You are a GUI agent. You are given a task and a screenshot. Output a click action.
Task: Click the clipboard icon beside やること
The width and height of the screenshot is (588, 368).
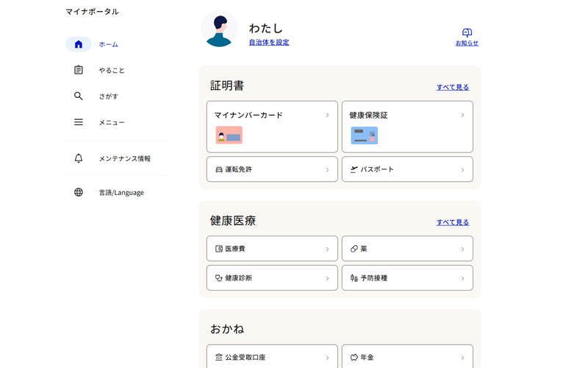click(79, 70)
